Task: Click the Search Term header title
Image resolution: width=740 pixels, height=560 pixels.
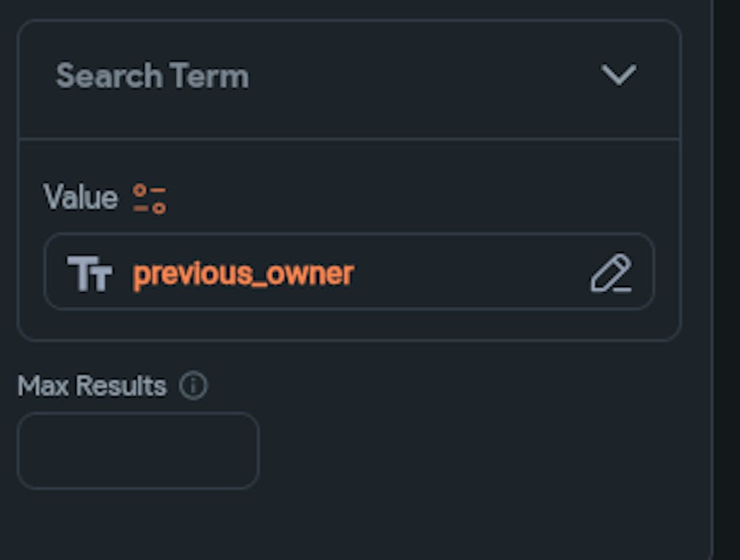Action: coord(152,76)
